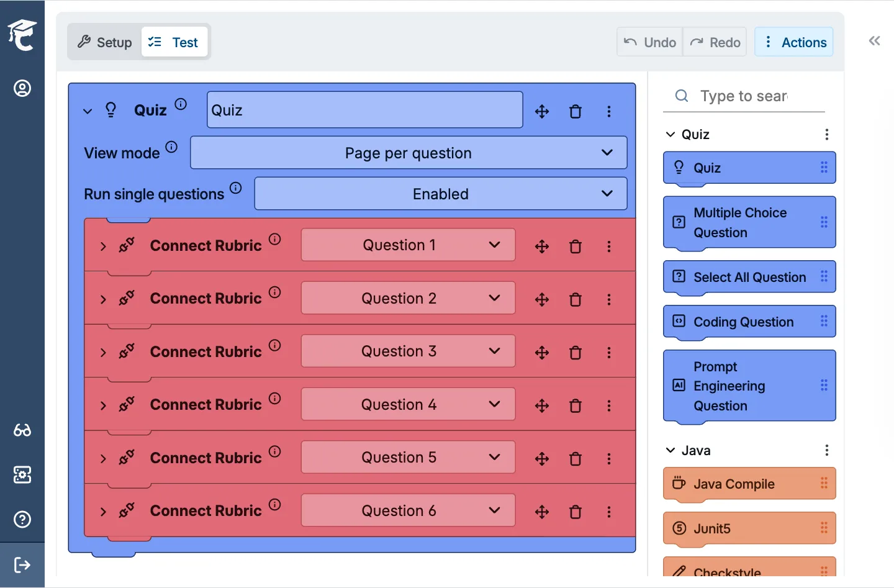The height and width of the screenshot is (588, 894).
Task: Open the three-dot menu next to the Java section
Action: pos(826,450)
